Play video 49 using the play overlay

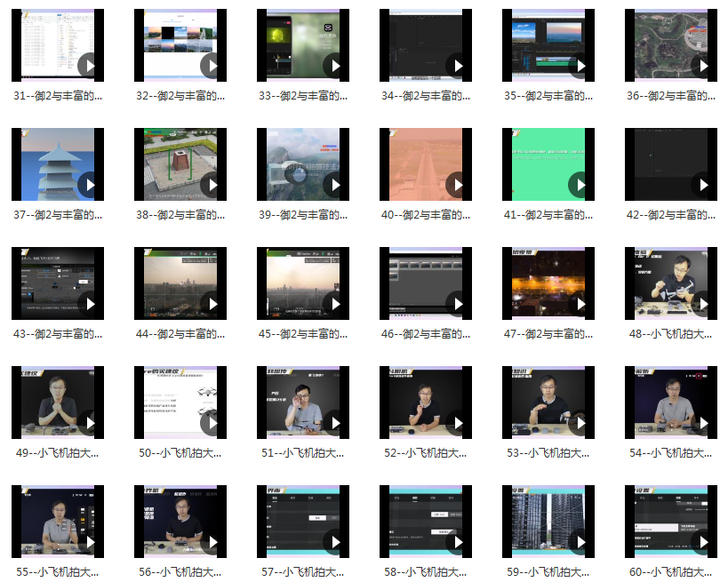point(89,423)
